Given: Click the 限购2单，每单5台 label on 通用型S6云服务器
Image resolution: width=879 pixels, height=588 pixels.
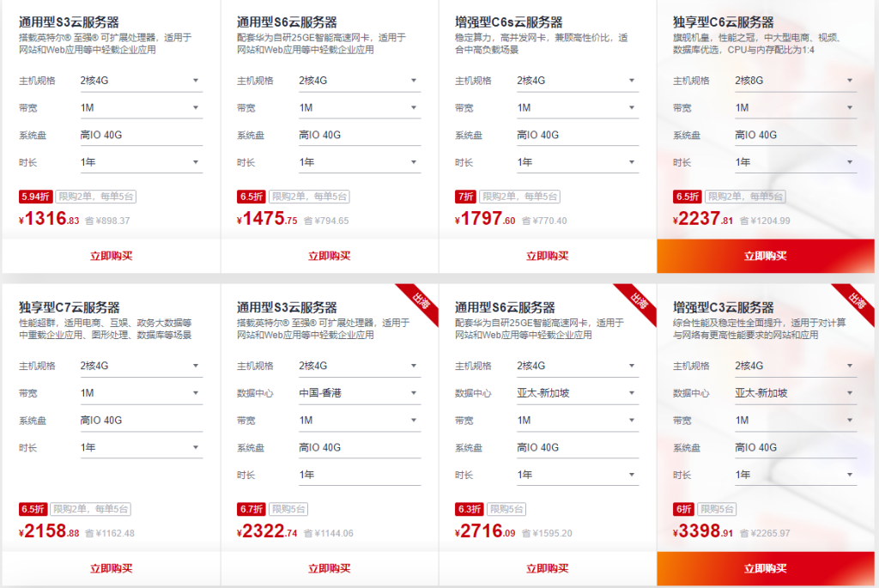Looking at the screenshot, I should coord(311,197).
